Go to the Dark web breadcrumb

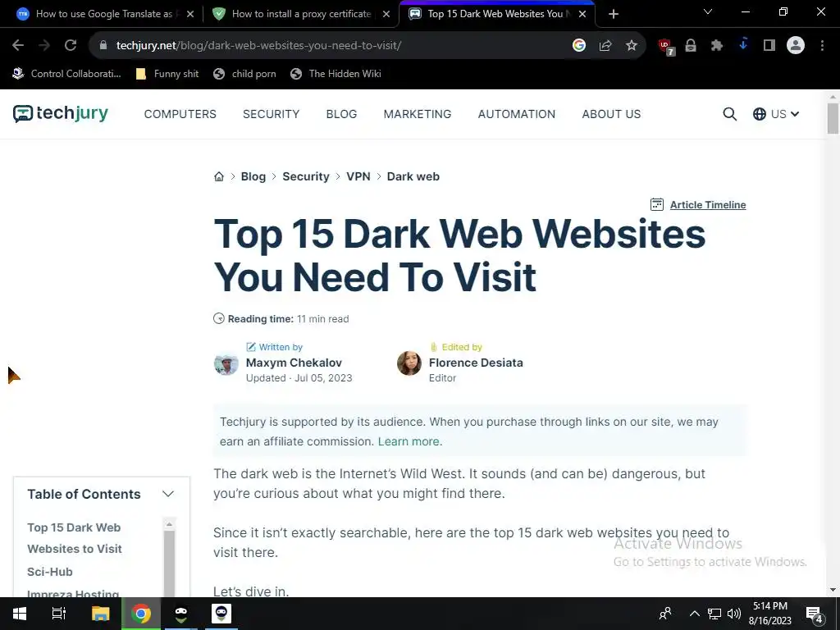(413, 177)
